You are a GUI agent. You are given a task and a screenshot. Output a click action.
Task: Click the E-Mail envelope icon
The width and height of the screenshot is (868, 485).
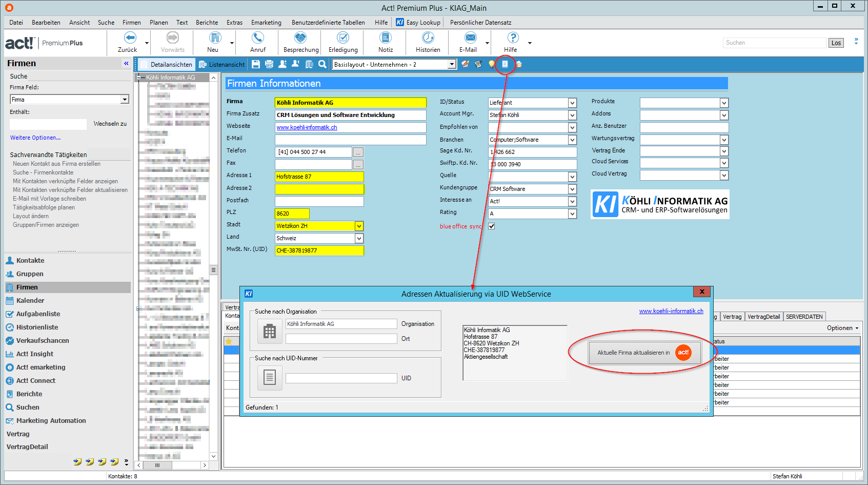click(x=470, y=37)
